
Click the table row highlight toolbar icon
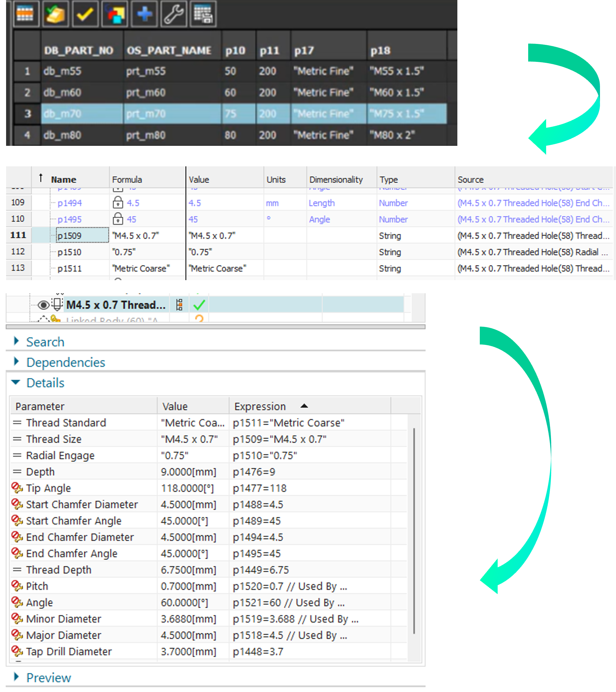click(x=25, y=14)
